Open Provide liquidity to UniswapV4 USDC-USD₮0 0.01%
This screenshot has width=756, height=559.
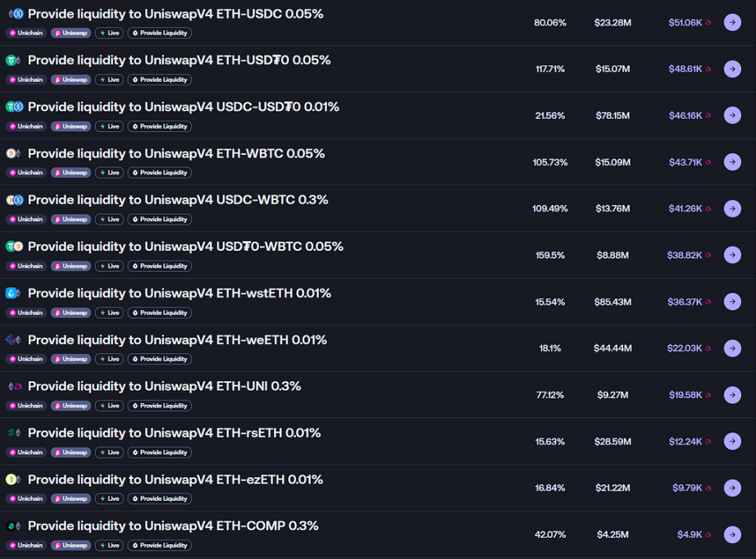(x=184, y=107)
